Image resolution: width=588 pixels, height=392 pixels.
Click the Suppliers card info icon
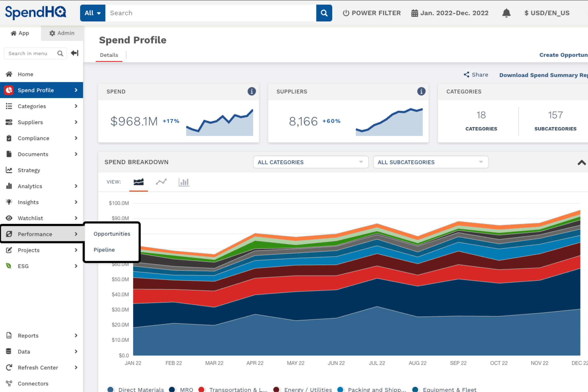click(x=421, y=91)
